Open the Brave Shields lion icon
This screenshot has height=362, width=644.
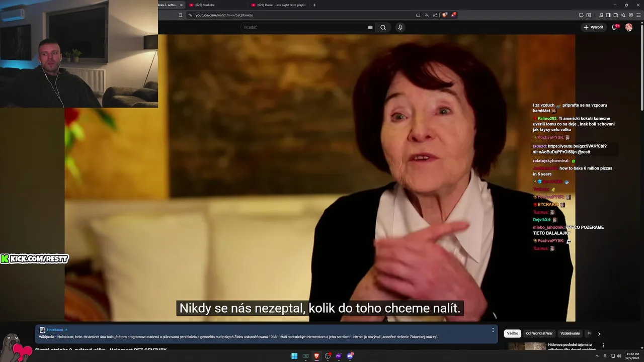(445, 15)
